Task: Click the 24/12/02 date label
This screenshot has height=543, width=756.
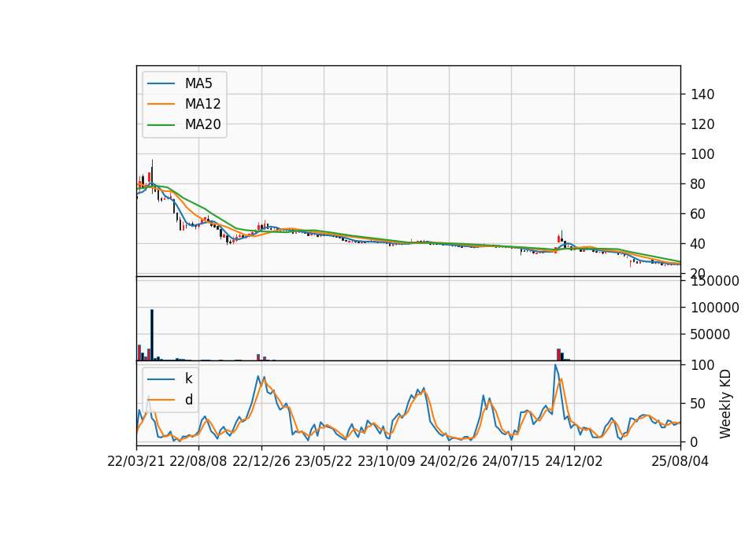Action: [x=574, y=461]
